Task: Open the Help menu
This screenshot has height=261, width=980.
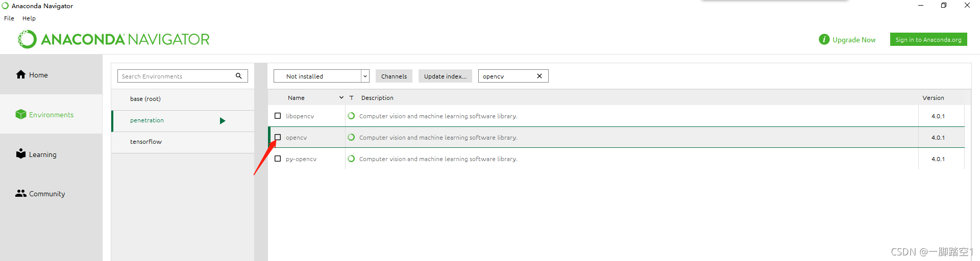Action: click(29, 18)
